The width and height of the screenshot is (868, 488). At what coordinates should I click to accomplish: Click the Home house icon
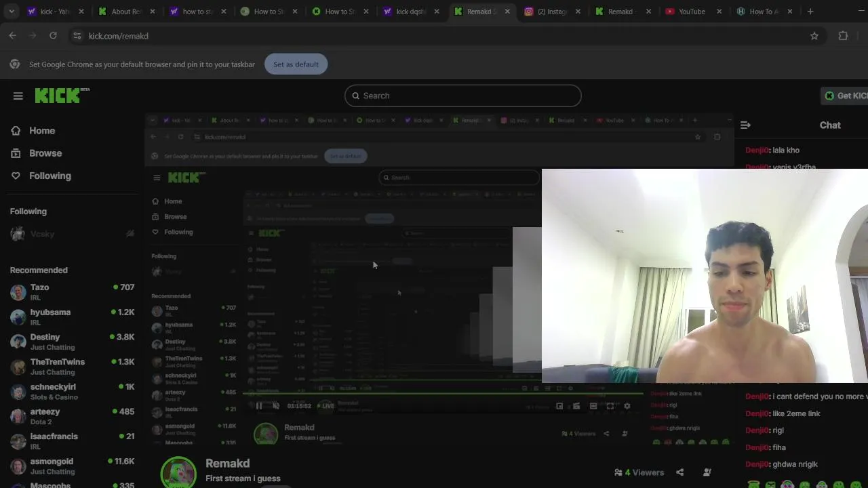[x=16, y=131]
